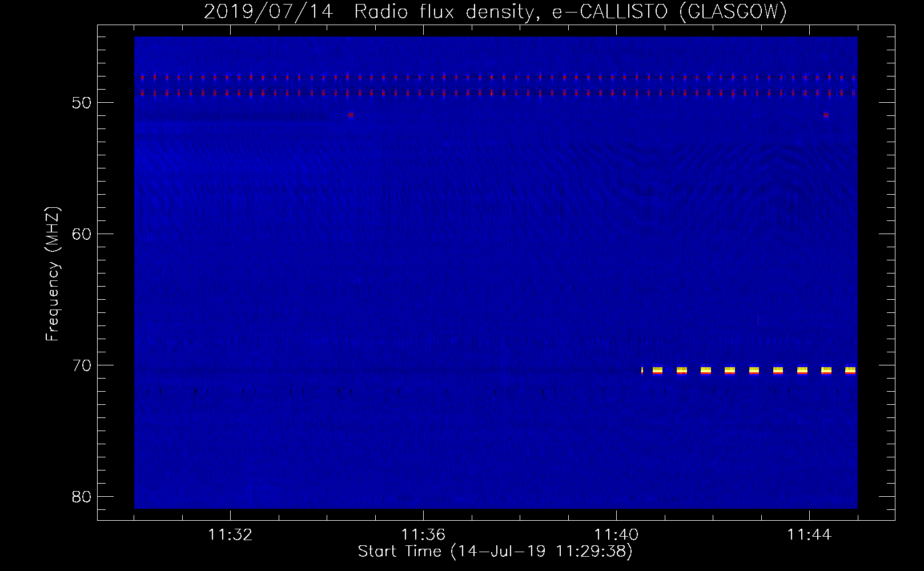Click the "Start Time (14-Jul-19 11:29:38)" axis label
924x571 pixels.
(495, 552)
